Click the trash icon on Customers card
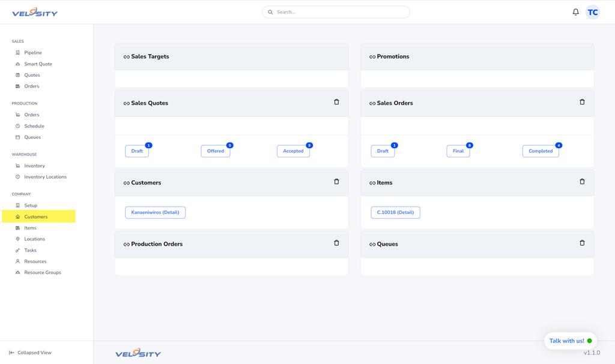This screenshot has height=364, width=615. click(336, 181)
